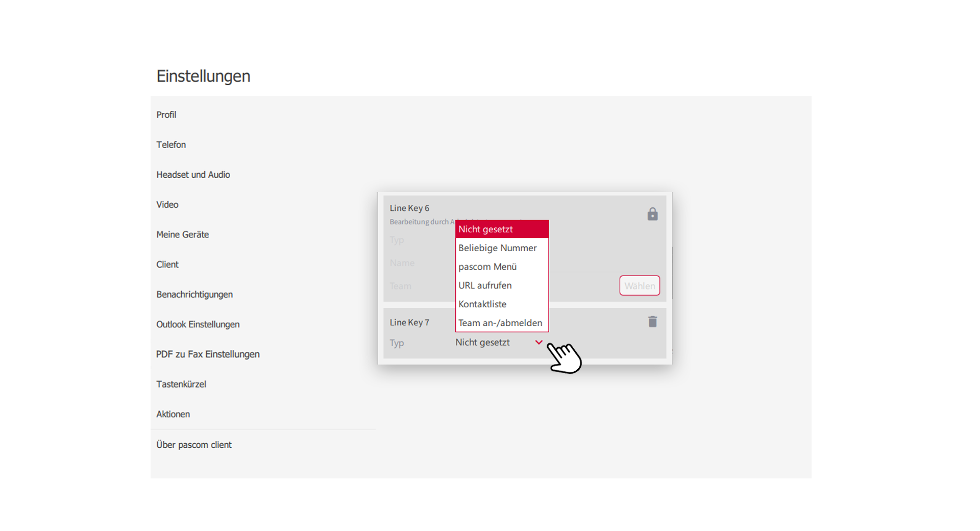
Task: Select 'Kontaktliste' from the dropdown list
Action: [x=502, y=304]
